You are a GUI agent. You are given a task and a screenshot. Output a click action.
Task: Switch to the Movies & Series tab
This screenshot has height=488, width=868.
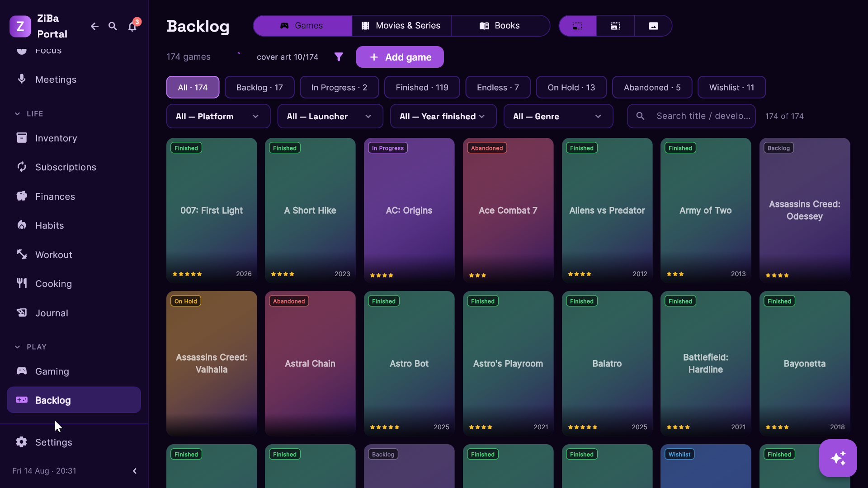(401, 26)
